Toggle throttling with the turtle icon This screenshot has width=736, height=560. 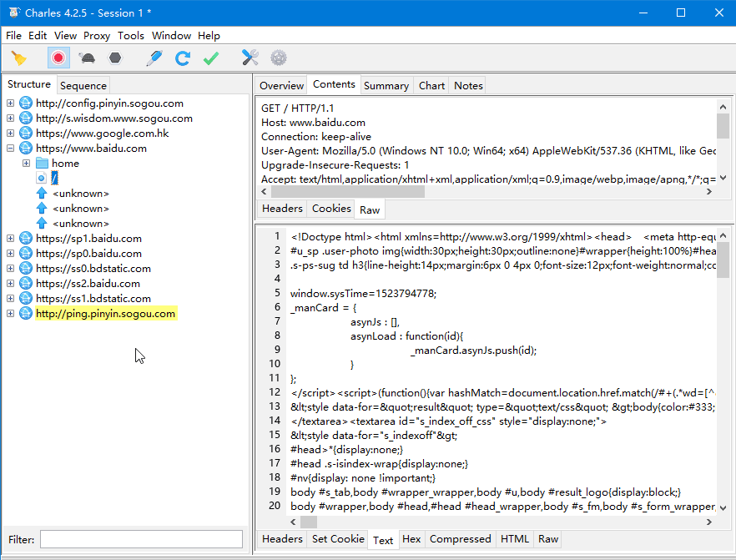87,58
